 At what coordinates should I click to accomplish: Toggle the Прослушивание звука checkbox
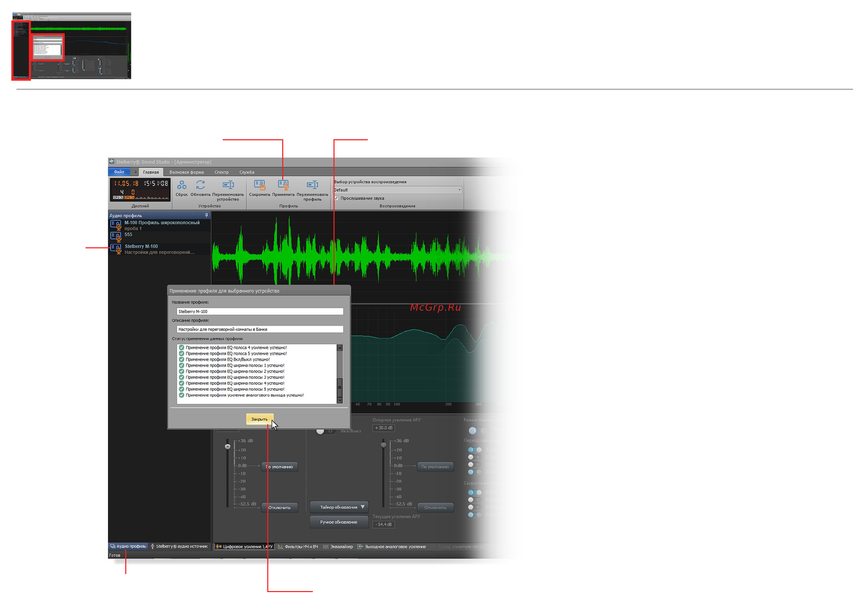click(336, 198)
